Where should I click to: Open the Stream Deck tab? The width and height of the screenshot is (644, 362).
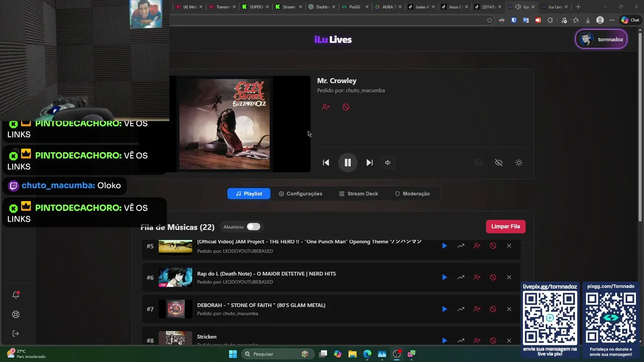click(358, 194)
